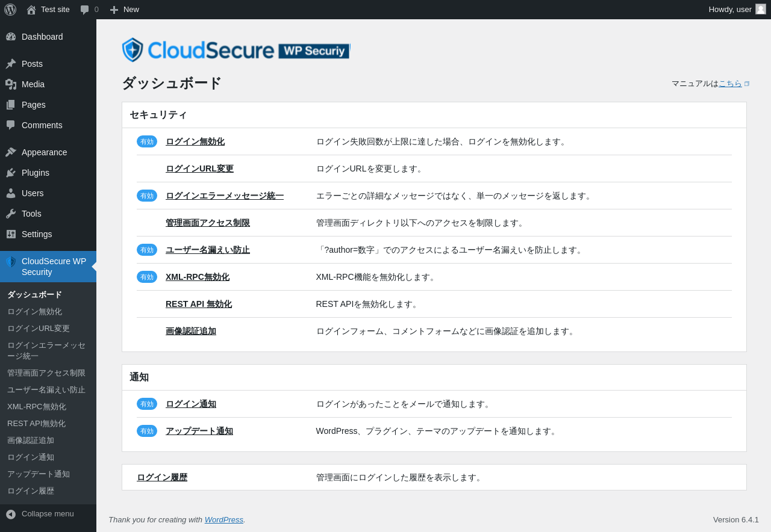This screenshot has height=532, width=771.
Task: Click the Tools wrench icon
Action: point(11,214)
